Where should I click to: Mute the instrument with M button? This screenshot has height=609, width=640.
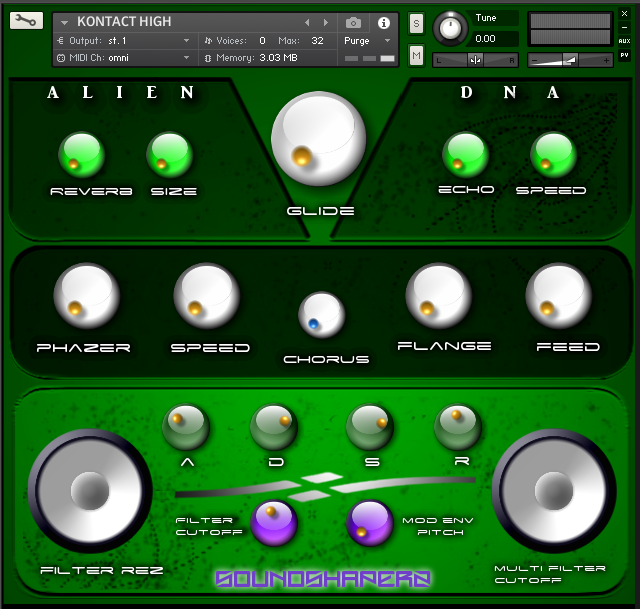click(416, 55)
